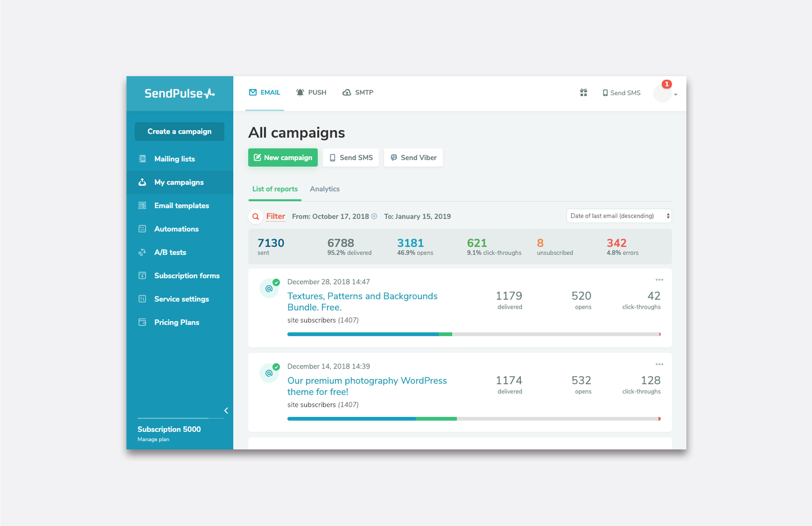Image resolution: width=812 pixels, height=526 pixels.
Task: Open options menu for December 14 campaign
Action: point(659,364)
